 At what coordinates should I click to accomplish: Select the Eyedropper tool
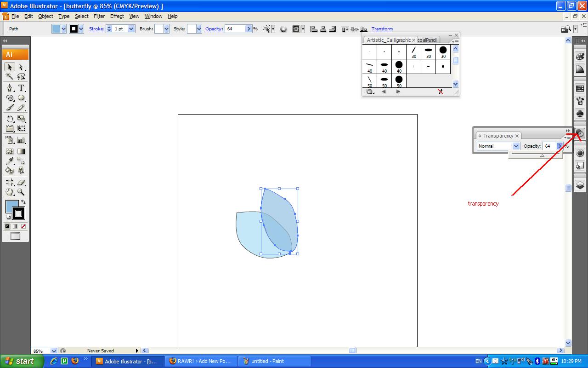(10, 161)
